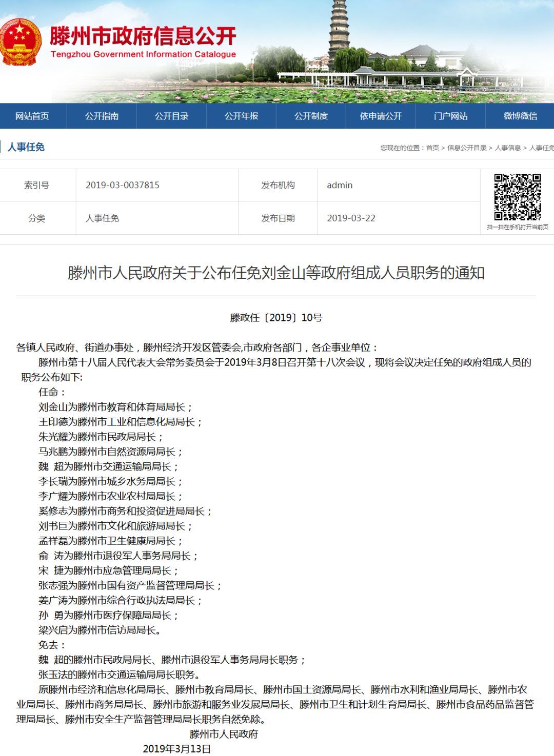The image size is (554, 756).
Task: Open the 依申请公开 navigation item
Action: coord(381,116)
